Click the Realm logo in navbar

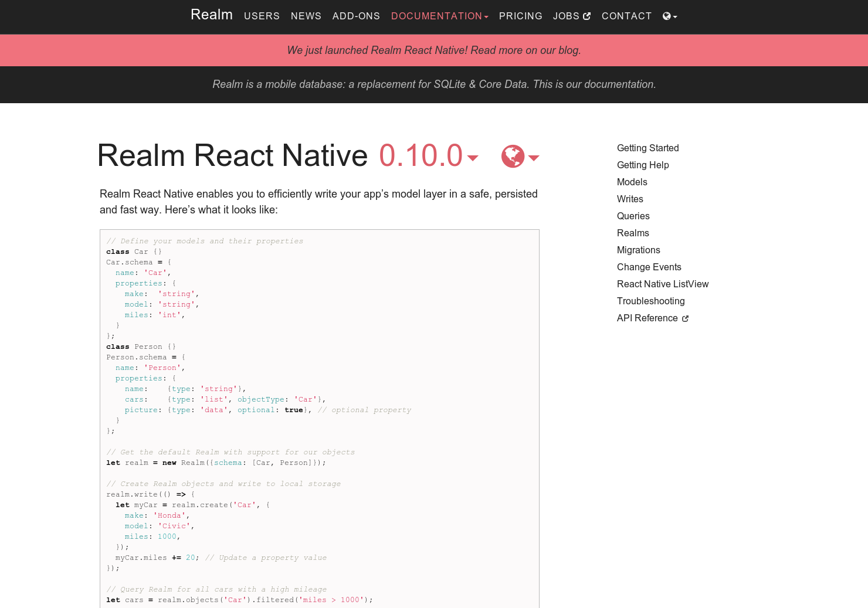pos(212,15)
